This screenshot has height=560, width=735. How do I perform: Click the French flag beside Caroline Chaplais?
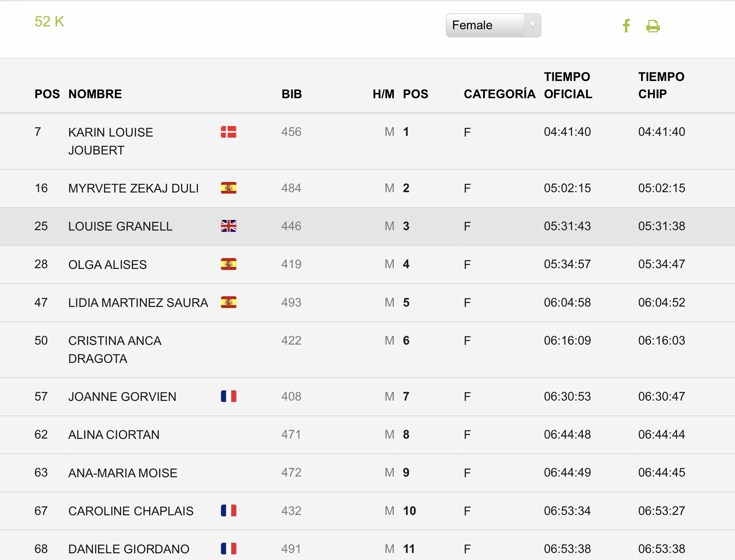(229, 510)
